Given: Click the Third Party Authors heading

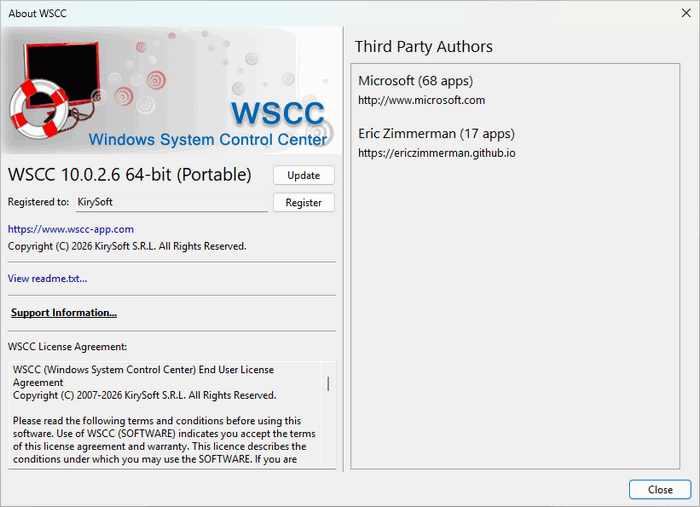Looking at the screenshot, I should (x=424, y=46).
